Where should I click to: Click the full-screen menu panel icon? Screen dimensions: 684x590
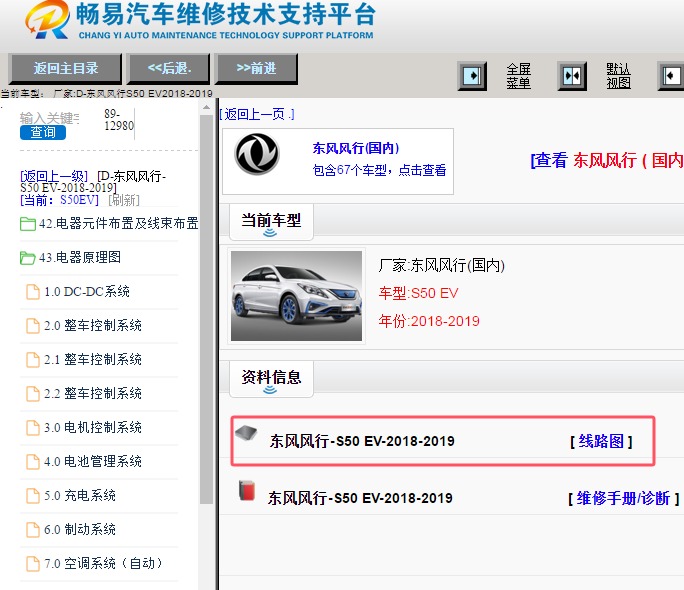click(x=472, y=76)
